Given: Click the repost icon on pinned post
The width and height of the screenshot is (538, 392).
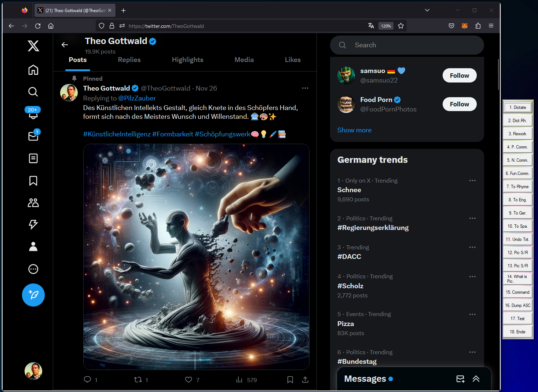Looking at the screenshot, I should click(x=138, y=380).
